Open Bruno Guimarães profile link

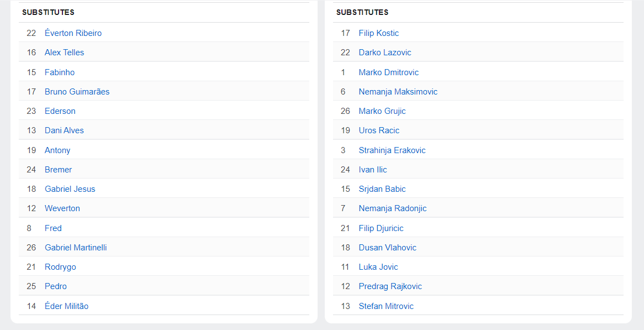77,91
